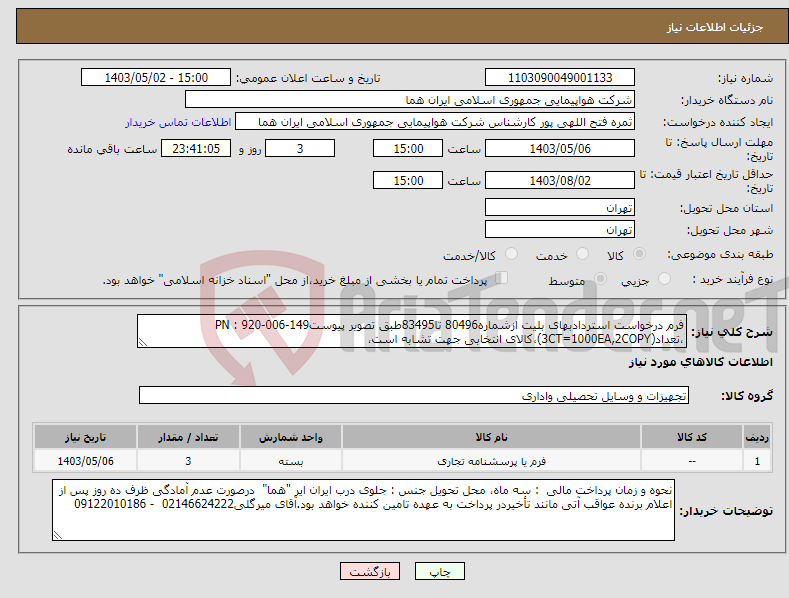Image resolution: width=789 pixels, height=598 pixels.
Task: Click the buyer notes resize handle
Action: 58,535
